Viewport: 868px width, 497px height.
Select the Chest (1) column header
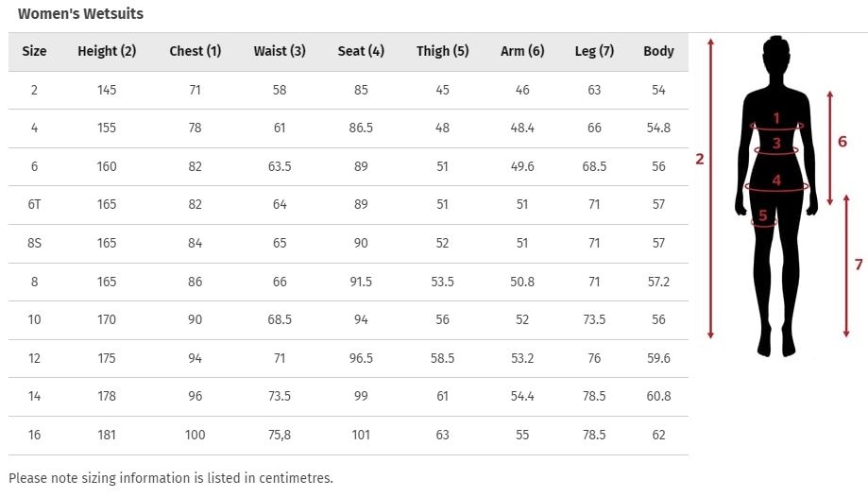196,51
